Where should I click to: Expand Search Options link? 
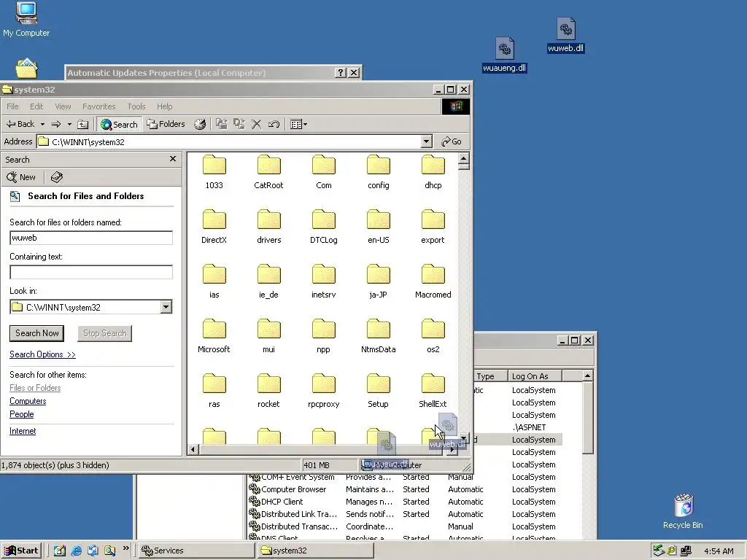click(x=42, y=354)
